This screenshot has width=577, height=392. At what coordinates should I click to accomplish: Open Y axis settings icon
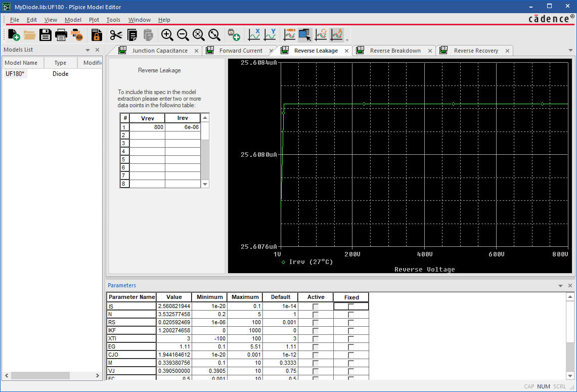(x=270, y=35)
